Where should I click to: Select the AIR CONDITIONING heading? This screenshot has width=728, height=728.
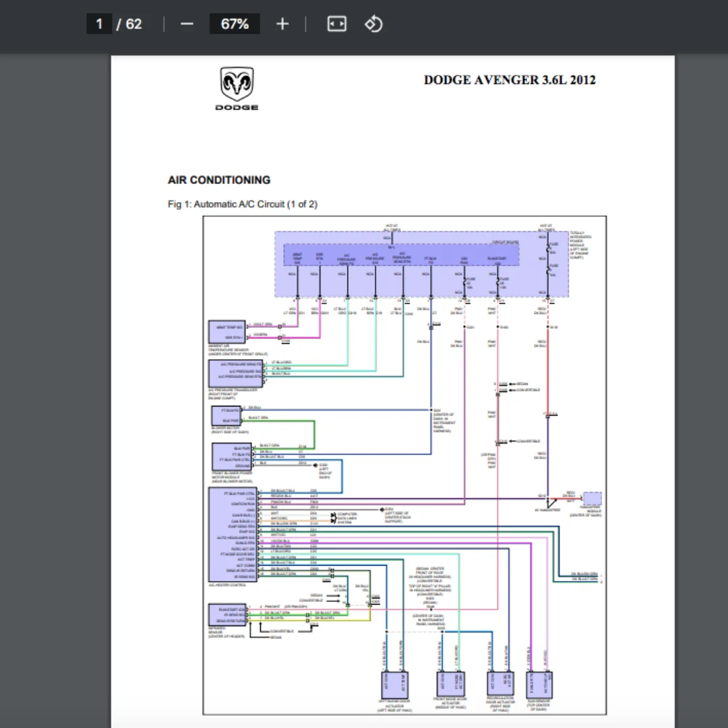pyautogui.click(x=219, y=180)
